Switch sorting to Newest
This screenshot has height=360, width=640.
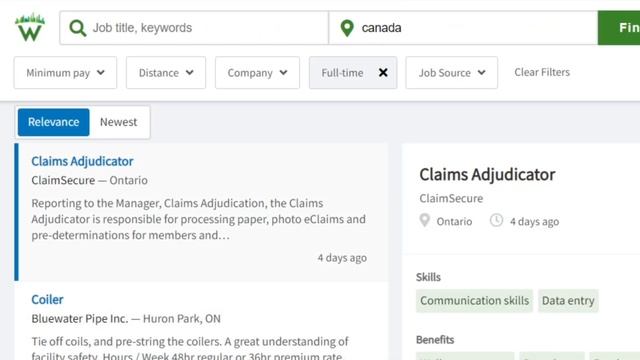point(119,122)
